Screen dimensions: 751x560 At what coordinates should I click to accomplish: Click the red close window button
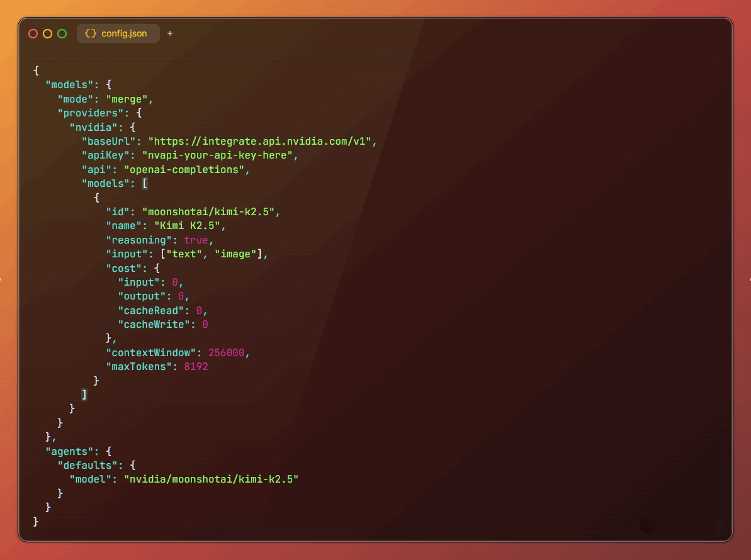click(x=33, y=33)
